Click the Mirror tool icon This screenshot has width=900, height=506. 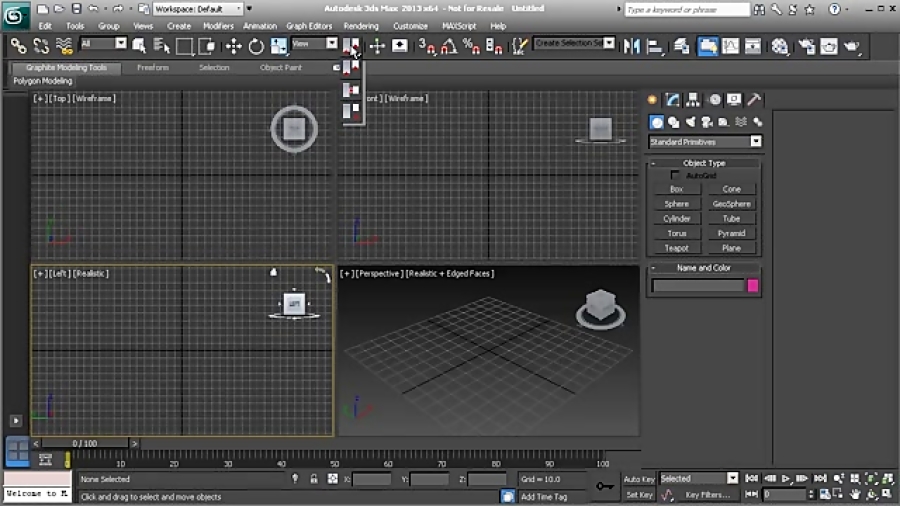click(x=631, y=46)
